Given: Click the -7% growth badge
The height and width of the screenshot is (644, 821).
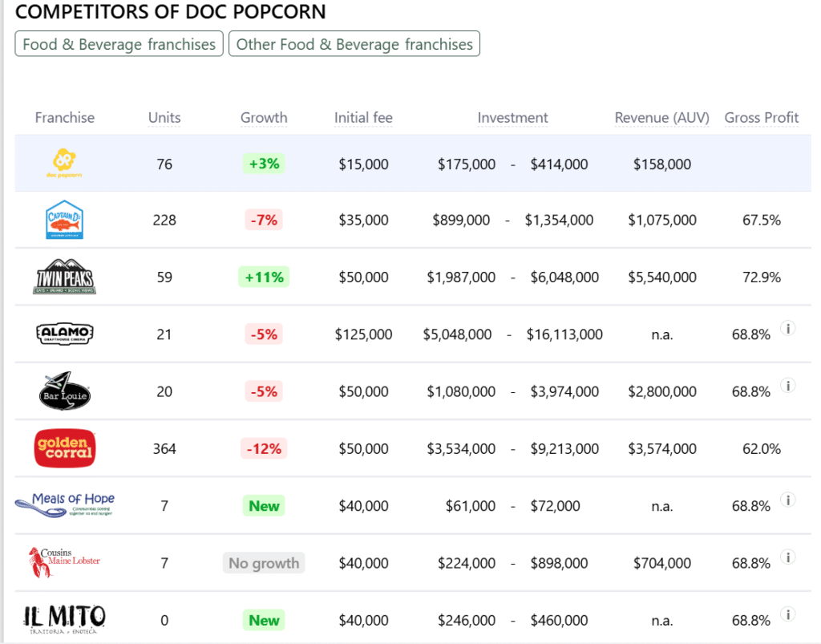Looking at the screenshot, I should pos(264,220).
